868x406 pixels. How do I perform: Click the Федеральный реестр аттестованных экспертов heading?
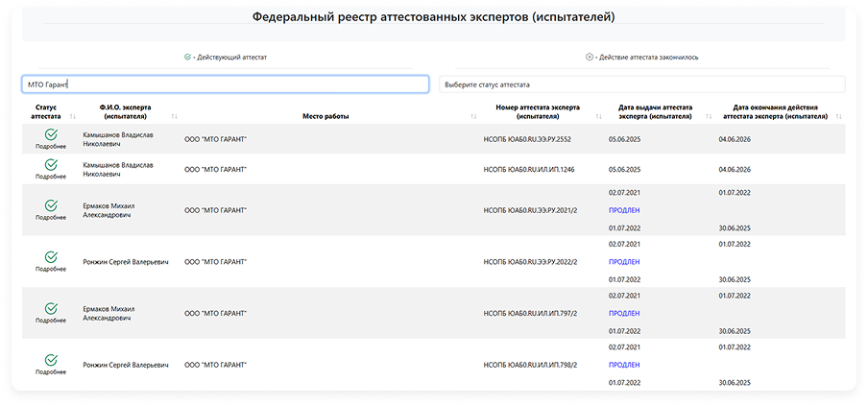[433, 16]
